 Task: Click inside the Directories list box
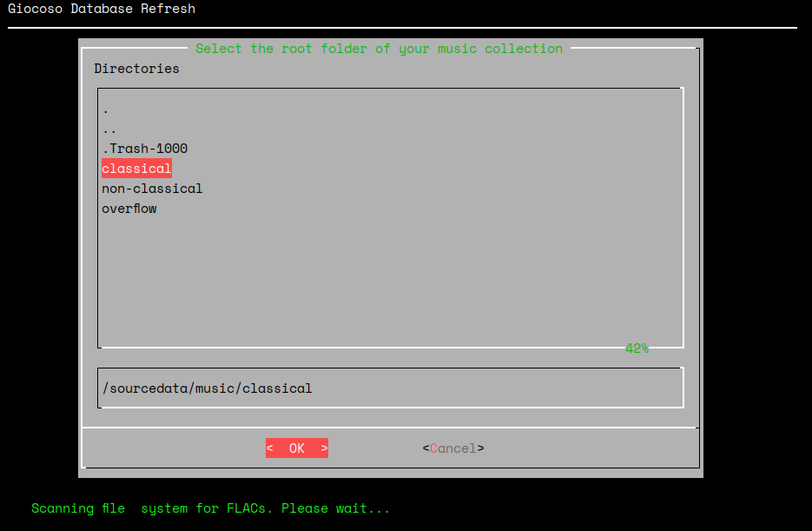coord(391,269)
